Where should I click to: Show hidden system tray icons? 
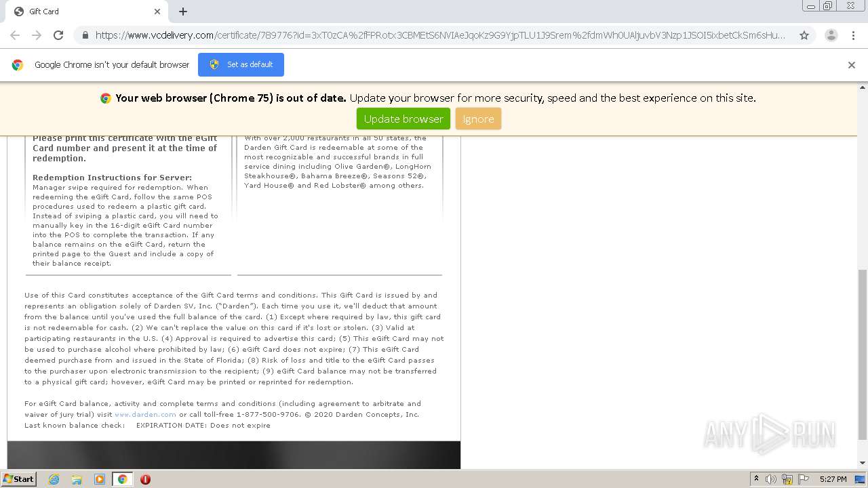click(x=756, y=479)
